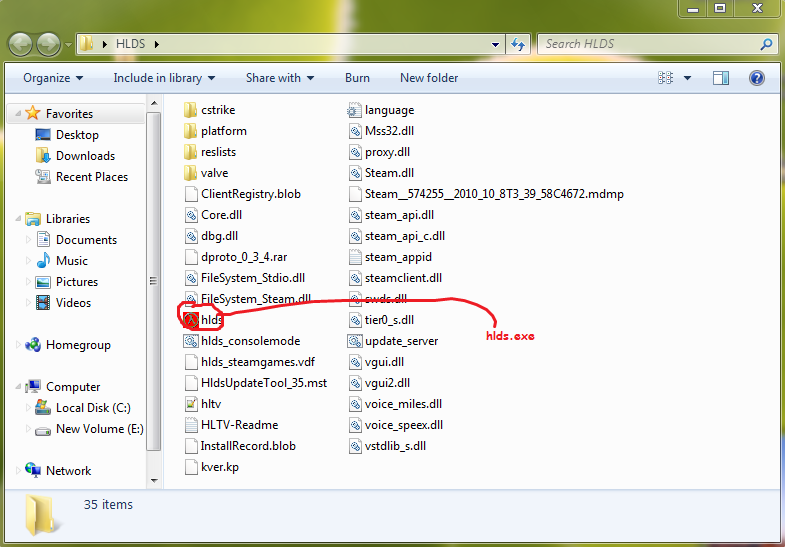Click the Change your view icon
This screenshot has height=547, width=785.
[665, 78]
